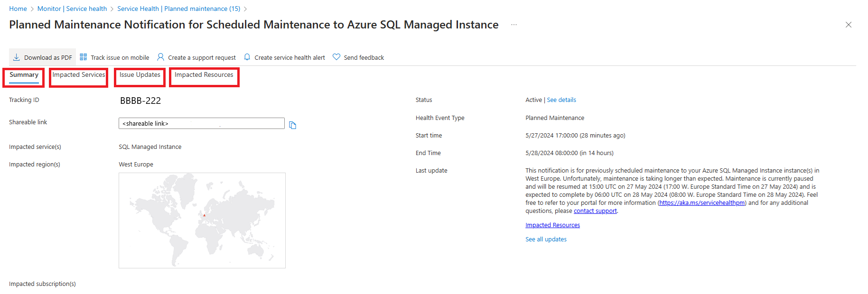Open the Impacted Services tab
Viewport: 868px width, 294px height.
click(x=79, y=75)
